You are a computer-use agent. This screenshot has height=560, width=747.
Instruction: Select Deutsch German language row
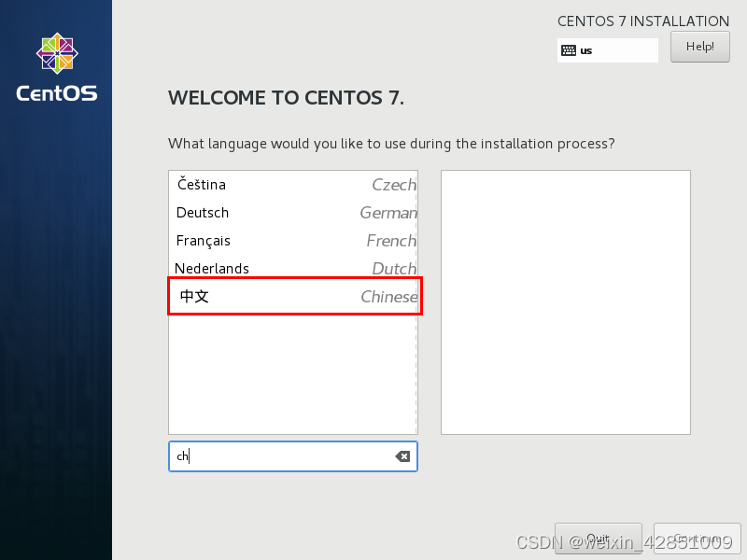click(x=293, y=213)
